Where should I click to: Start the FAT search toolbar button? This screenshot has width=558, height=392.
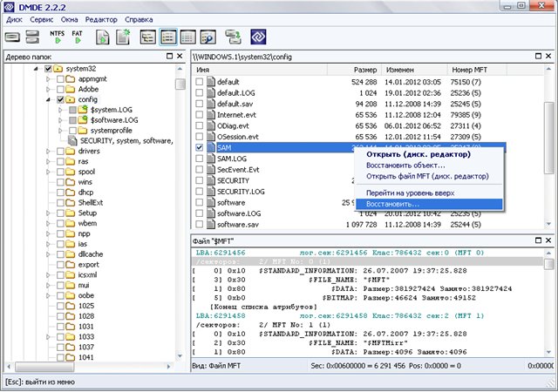[x=77, y=37]
